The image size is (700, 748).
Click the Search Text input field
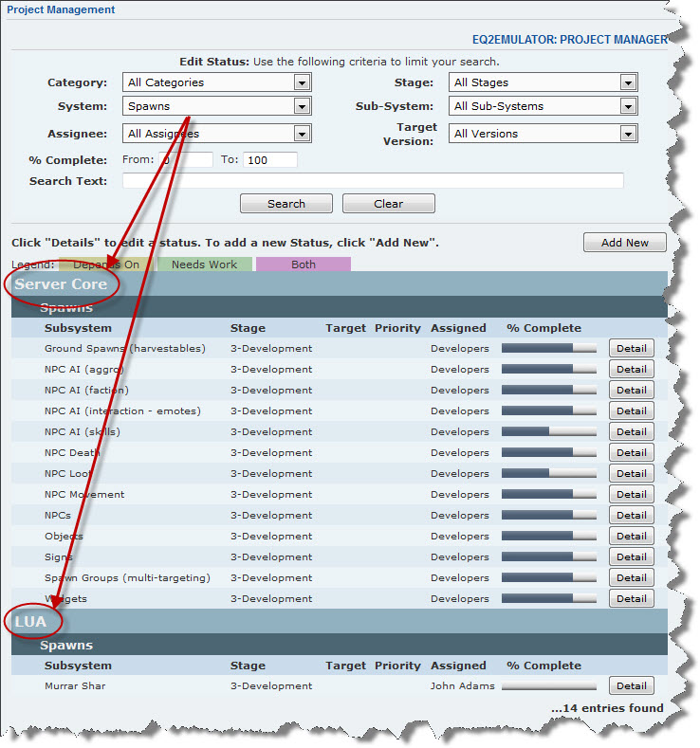[373, 181]
